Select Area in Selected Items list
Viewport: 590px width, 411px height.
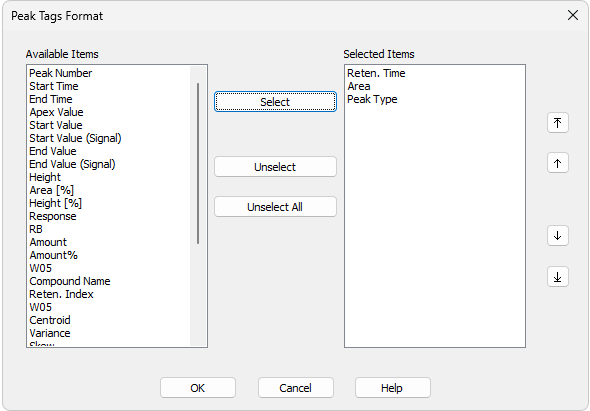(359, 86)
